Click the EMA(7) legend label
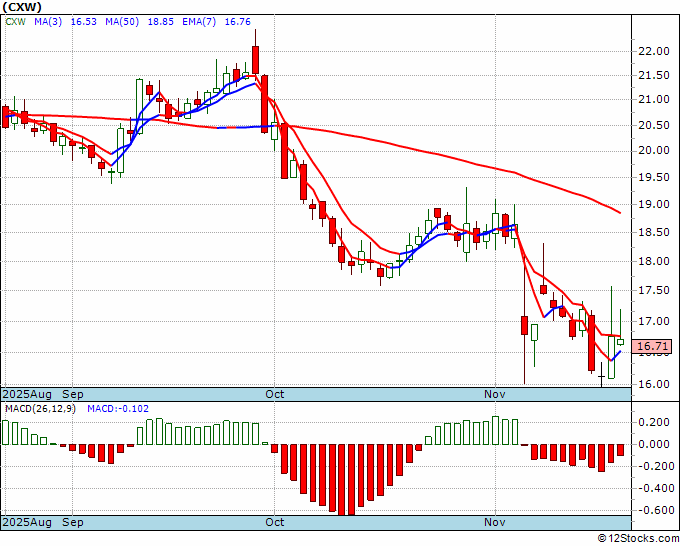The image size is (680, 546). pyautogui.click(x=199, y=22)
